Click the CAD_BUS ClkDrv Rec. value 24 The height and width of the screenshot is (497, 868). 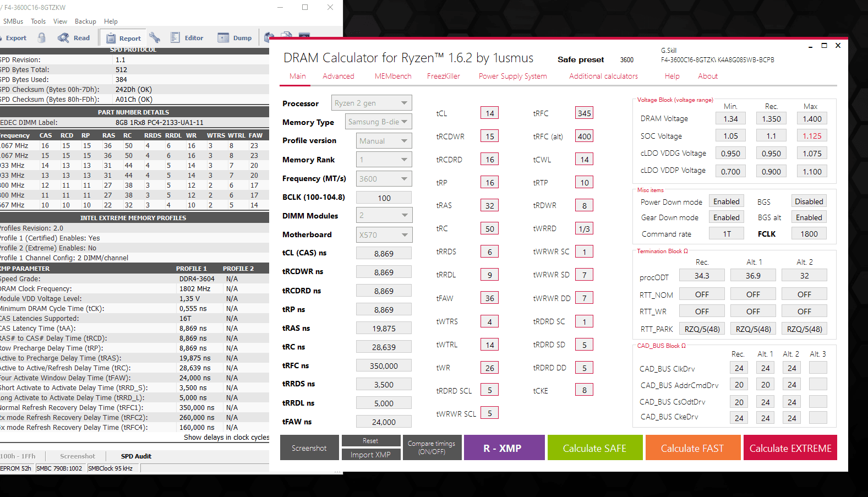[739, 368]
